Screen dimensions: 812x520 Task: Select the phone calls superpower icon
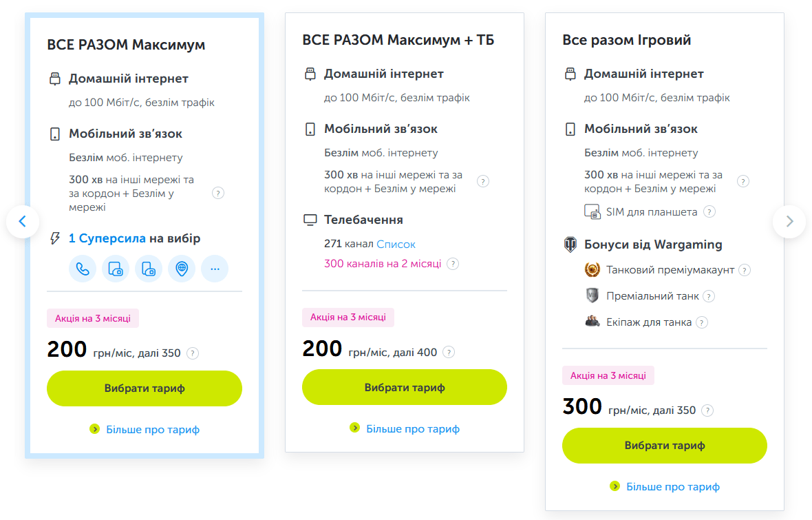(x=83, y=269)
